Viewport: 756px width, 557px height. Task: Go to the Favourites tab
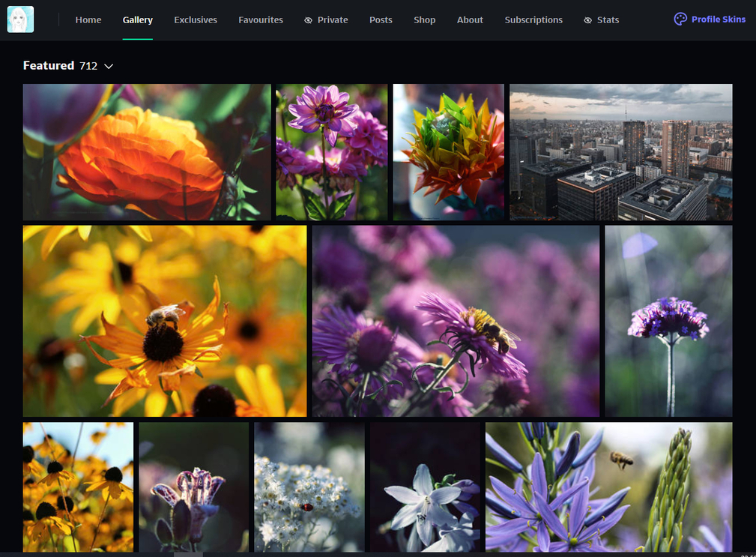click(261, 19)
